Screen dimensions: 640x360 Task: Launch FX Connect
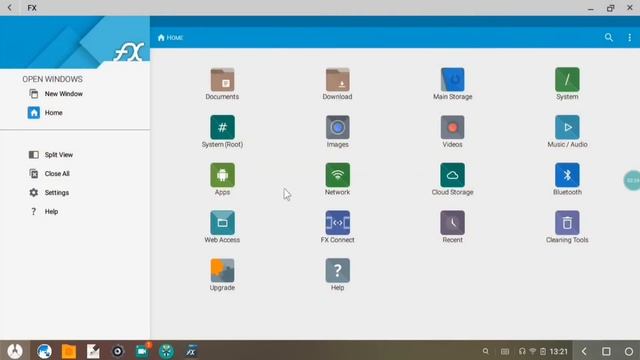point(337,227)
